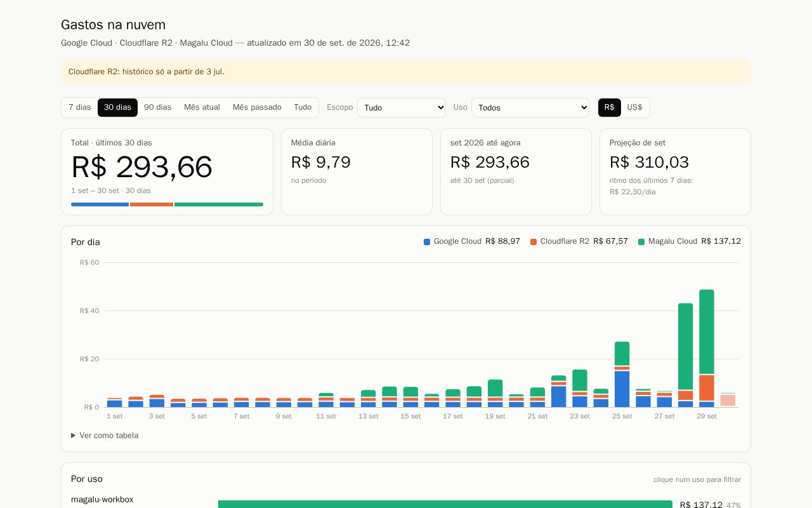Show the Mês atual period
Screen dimensions: 812x508
coord(202,107)
